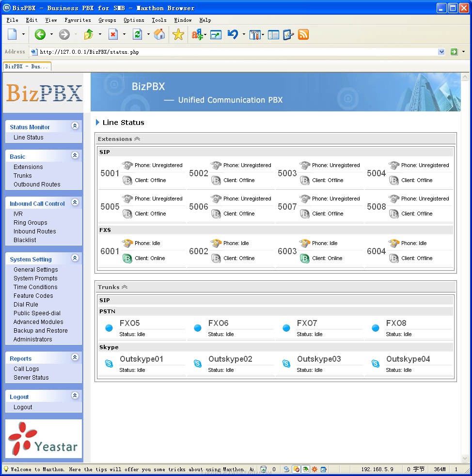The image size is (472, 476).
Task: Click the green client icon for extension 6003
Action: click(305, 259)
